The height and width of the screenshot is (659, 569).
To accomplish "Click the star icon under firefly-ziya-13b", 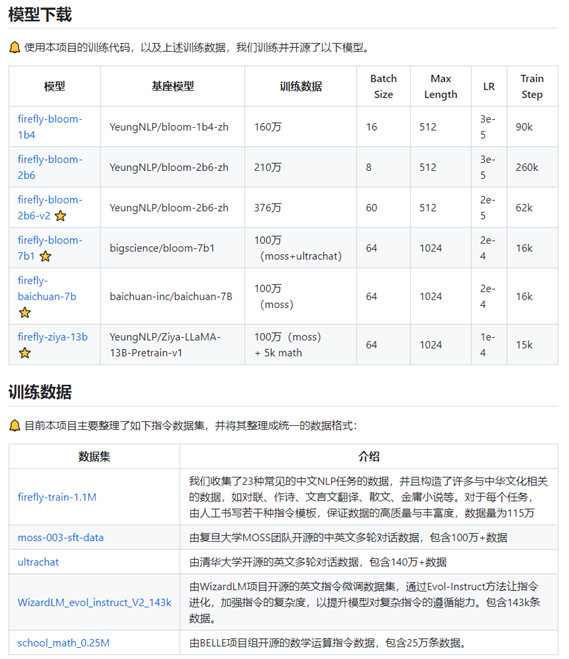I will coord(25,353).
